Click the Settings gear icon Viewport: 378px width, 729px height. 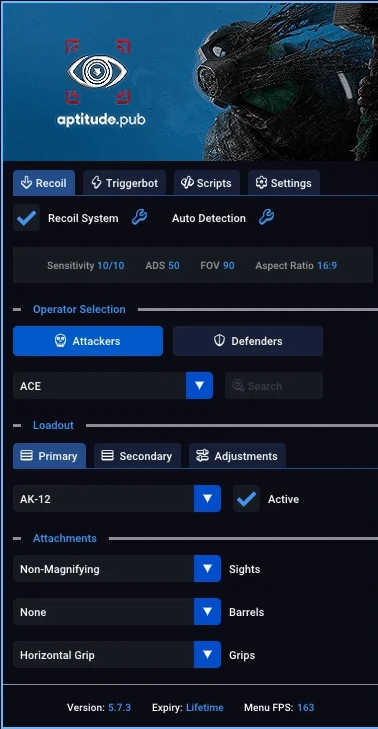click(261, 183)
